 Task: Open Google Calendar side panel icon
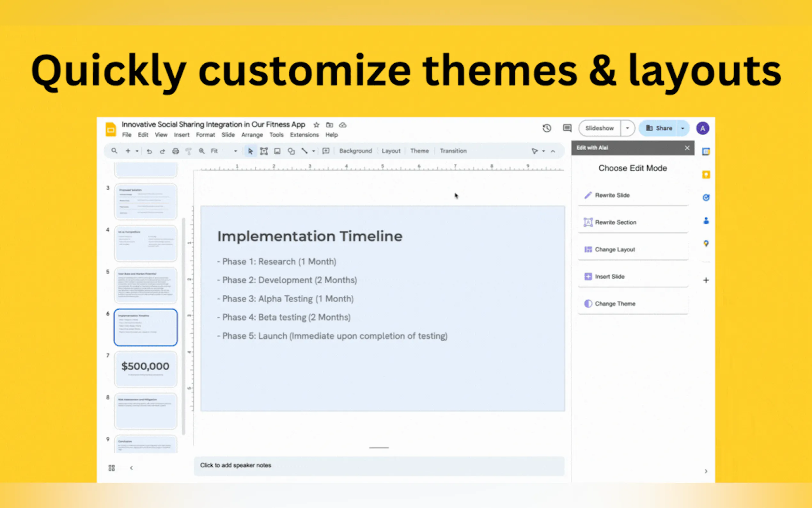coord(706,152)
